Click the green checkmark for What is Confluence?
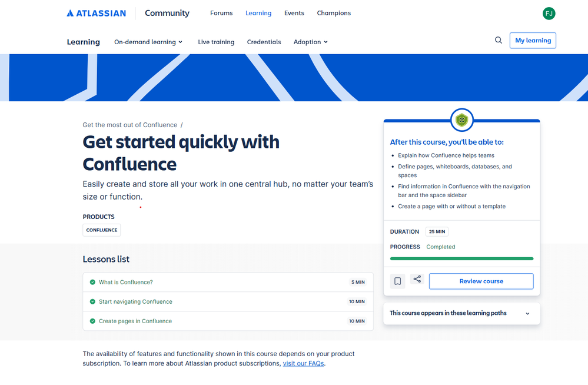This screenshot has height=385, width=588. tap(92, 282)
